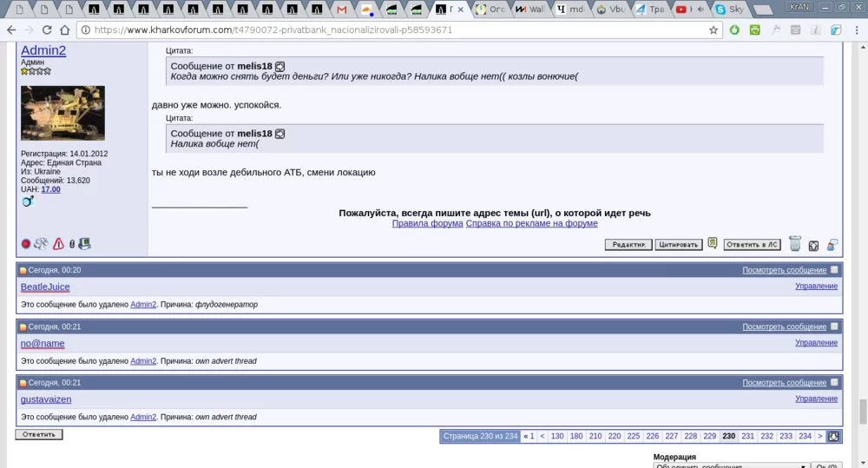Click Admin2's avatar image
868x468 pixels.
62,113
